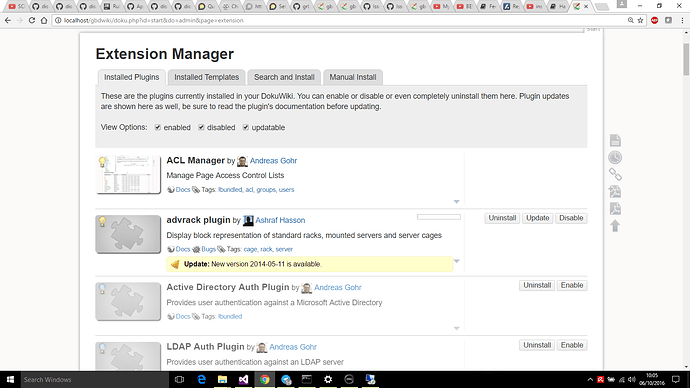Open Andreas Gohr link for LDAP Auth Plugin
Image resolution: width=690 pixels, height=388 pixels.
coord(293,347)
